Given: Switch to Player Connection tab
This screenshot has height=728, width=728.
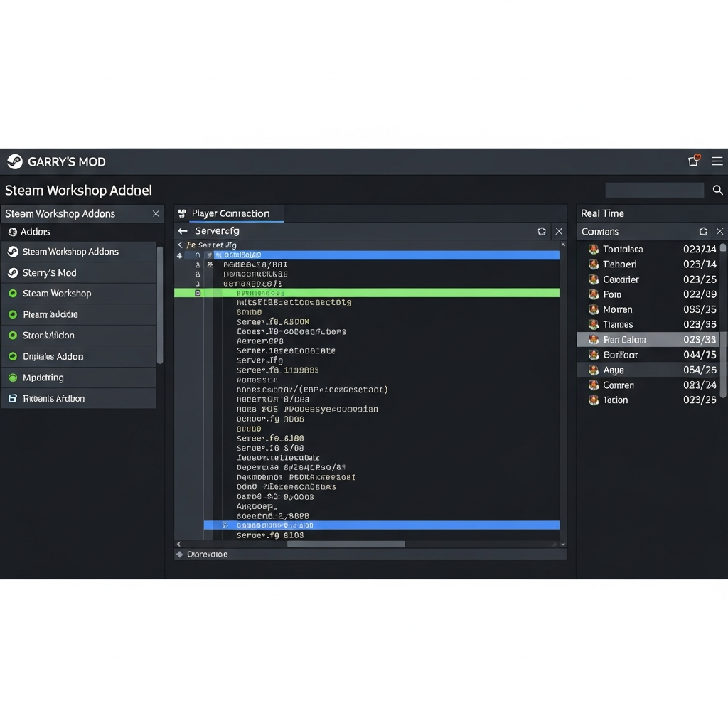Looking at the screenshot, I should click(230, 213).
